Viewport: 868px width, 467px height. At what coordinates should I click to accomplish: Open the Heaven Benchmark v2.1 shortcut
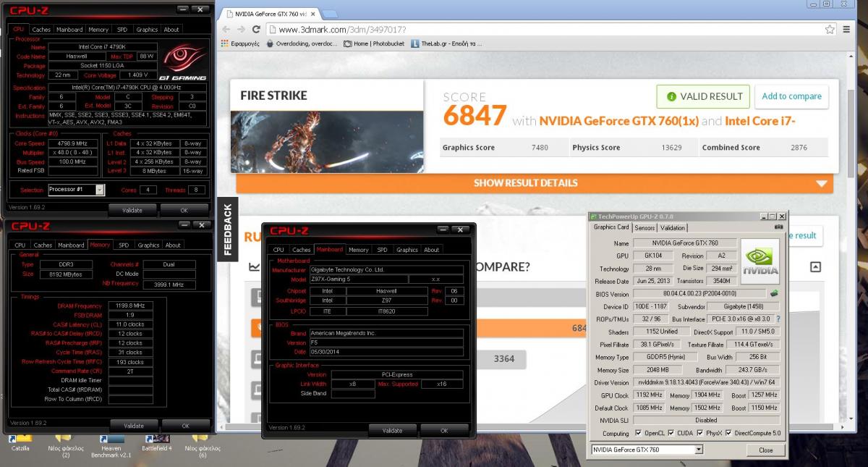coord(111,445)
